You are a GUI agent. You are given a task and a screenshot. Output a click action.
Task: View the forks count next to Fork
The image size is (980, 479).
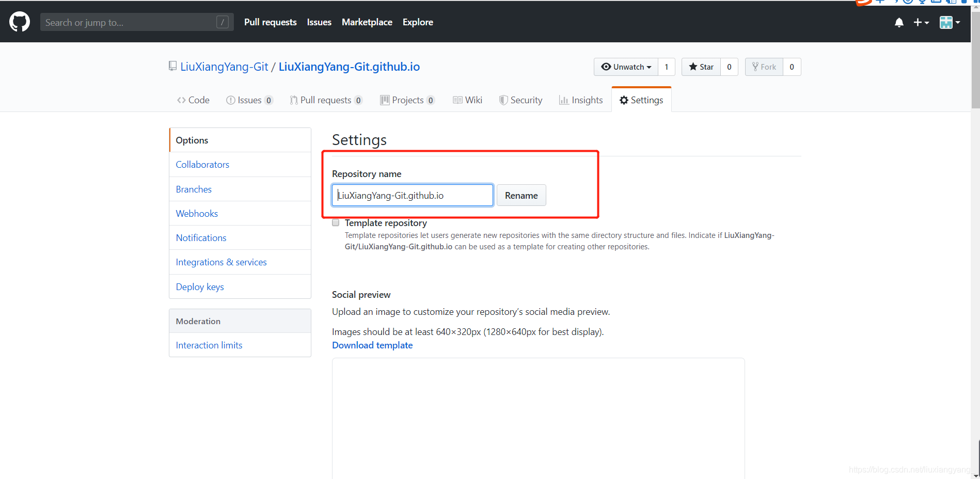click(x=792, y=67)
